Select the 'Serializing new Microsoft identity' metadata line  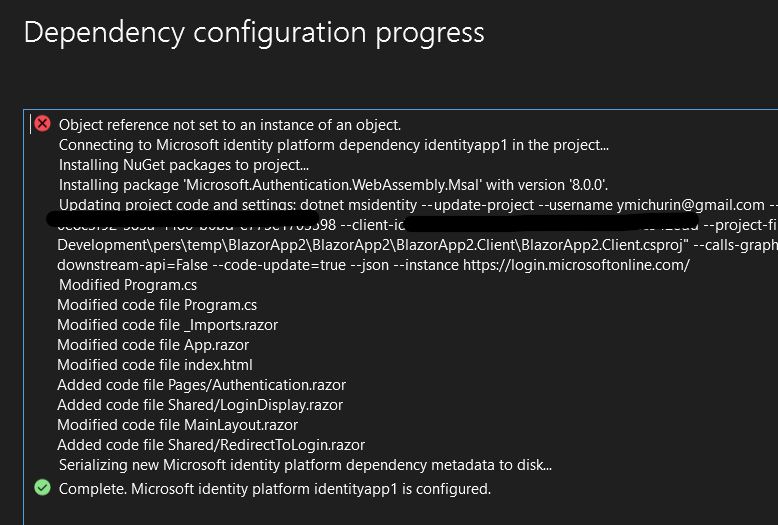click(305, 464)
